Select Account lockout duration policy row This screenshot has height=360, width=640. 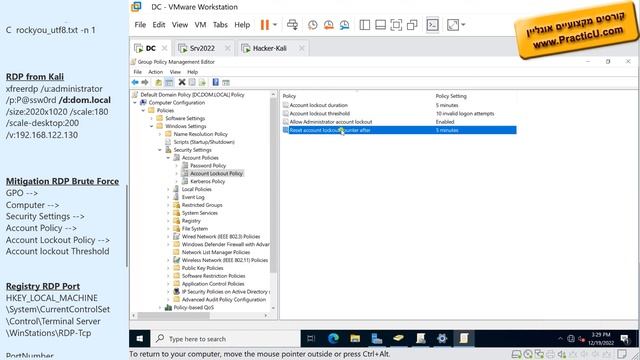[x=399, y=105]
